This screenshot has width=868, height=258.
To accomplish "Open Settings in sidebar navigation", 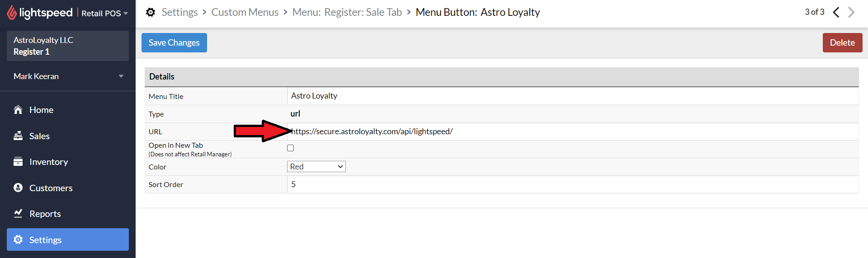I will [68, 239].
